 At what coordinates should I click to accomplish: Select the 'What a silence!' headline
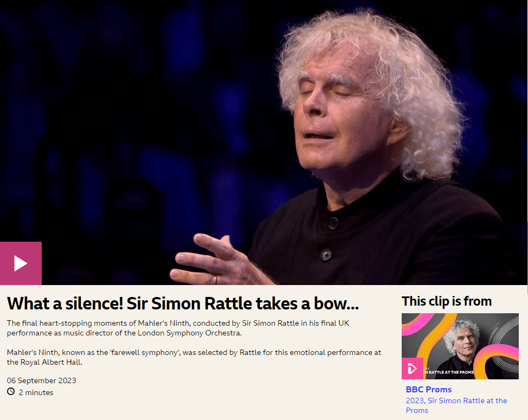[x=183, y=303]
